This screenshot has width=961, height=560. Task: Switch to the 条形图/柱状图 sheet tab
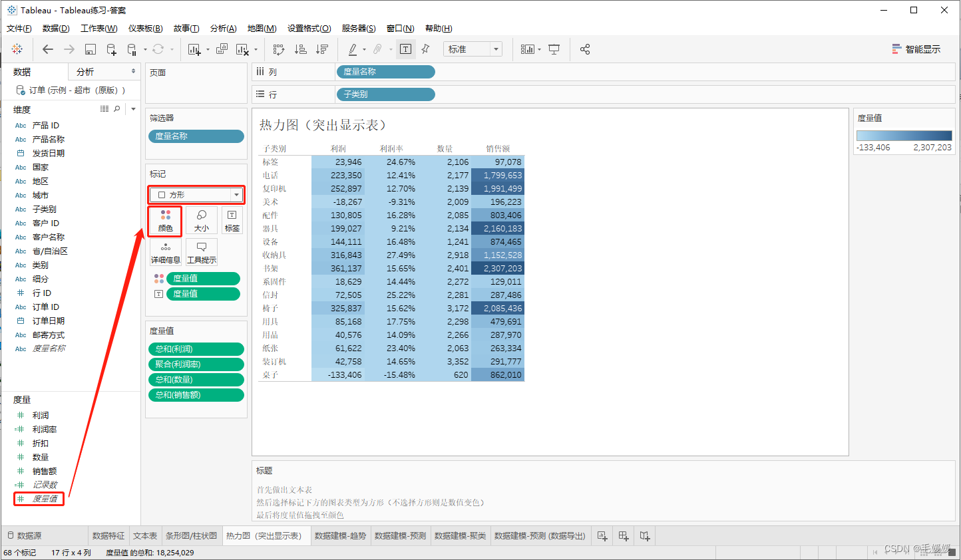pyautogui.click(x=191, y=535)
